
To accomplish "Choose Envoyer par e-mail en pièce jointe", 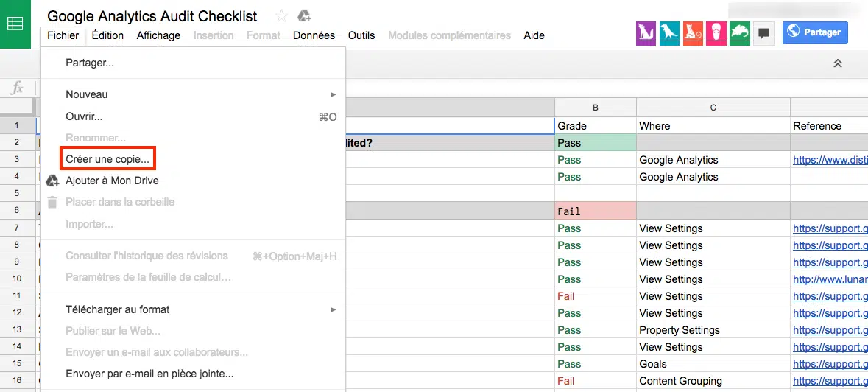I will (x=149, y=374).
